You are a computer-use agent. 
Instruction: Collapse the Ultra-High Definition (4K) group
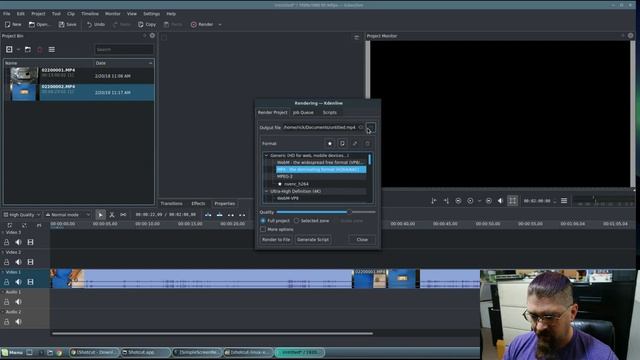pos(267,191)
